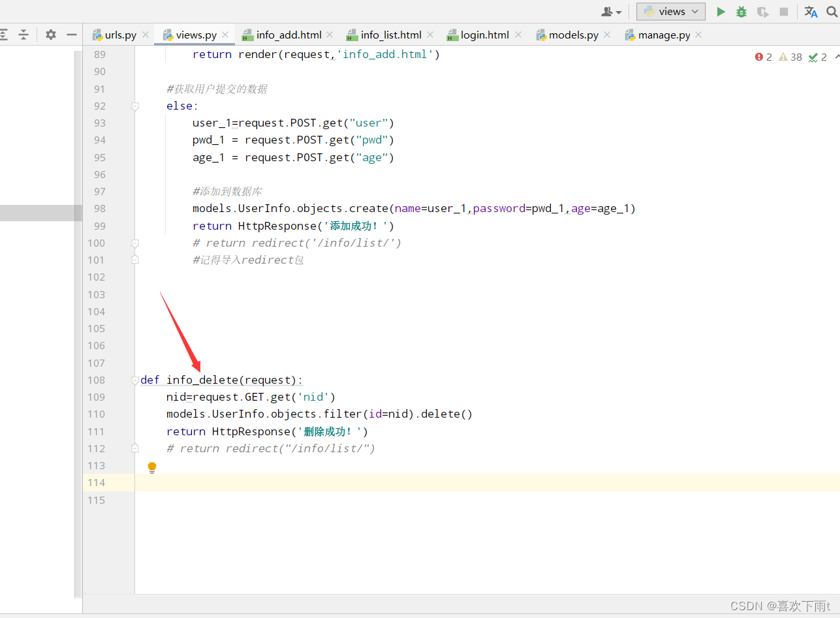Click the yellow warnings indicator showing 38
The height and width of the screenshot is (618, 840).
pyautogui.click(x=790, y=57)
